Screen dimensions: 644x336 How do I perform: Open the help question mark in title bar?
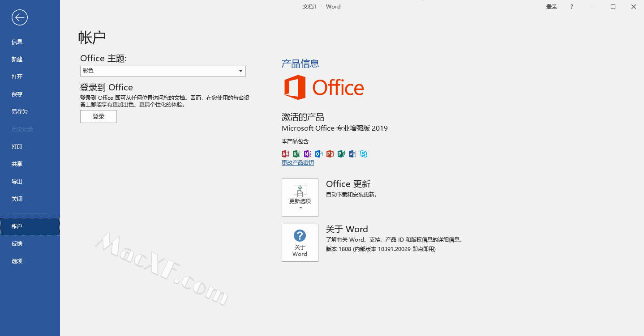pos(572,7)
